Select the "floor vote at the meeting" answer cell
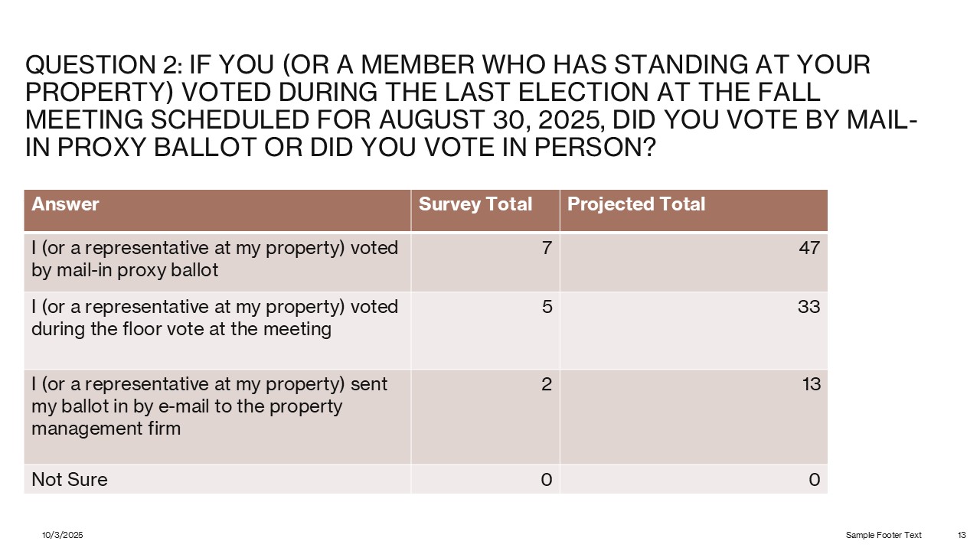The image size is (980, 551). tap(214, 318)
